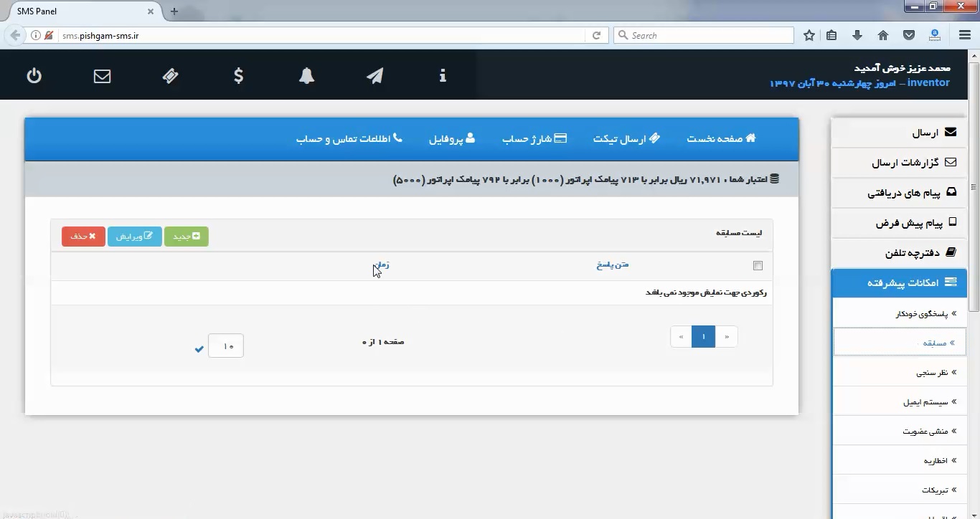980x519 pixels.
Task: Click the bell notifications icon
Action: tap(307, 75)
